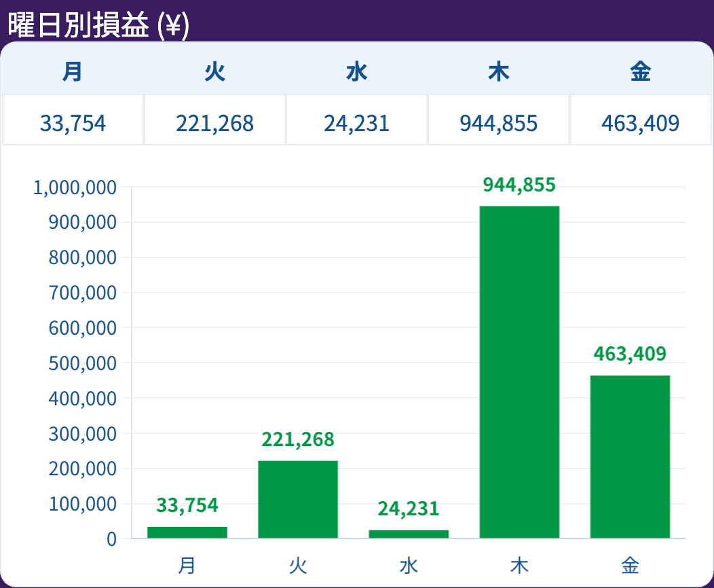714x588 pixels.
Task: Click the 月 x-axis label under chart
Action: click(187, 566)
